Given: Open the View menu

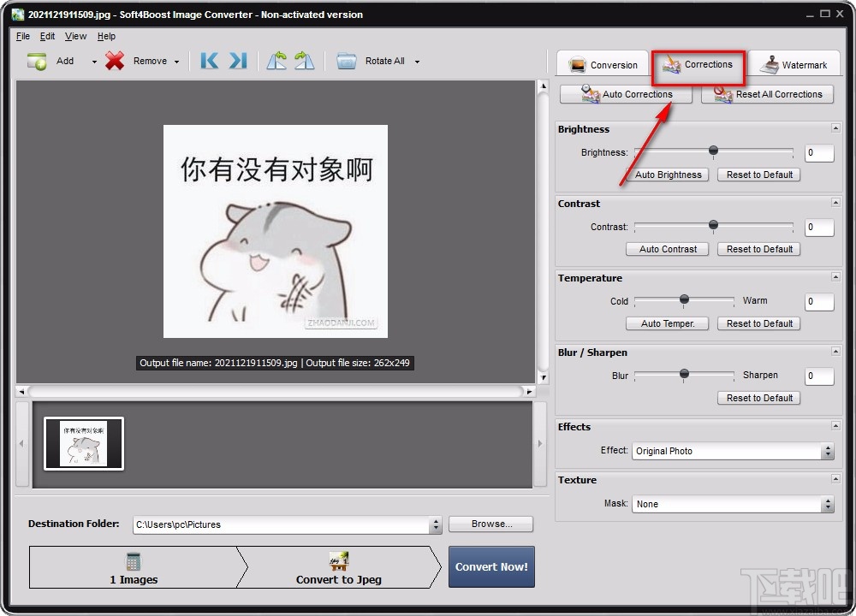Looking at the screenshot, I should pos(75,36).
